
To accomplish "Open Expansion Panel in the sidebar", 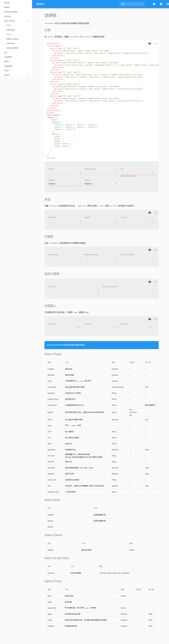I will pyautogui.click(x=11, y=12).
